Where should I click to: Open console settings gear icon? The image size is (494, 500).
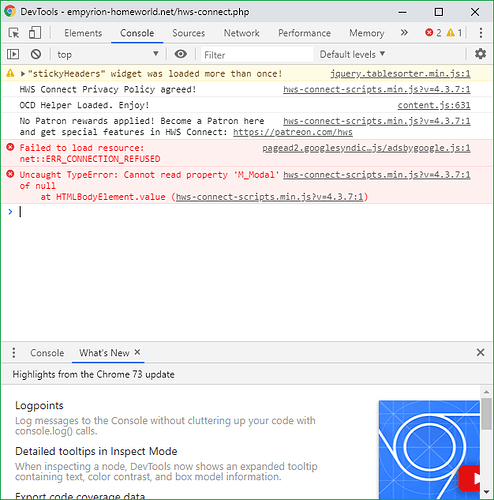pyautogui.click(x=480, y=54)
